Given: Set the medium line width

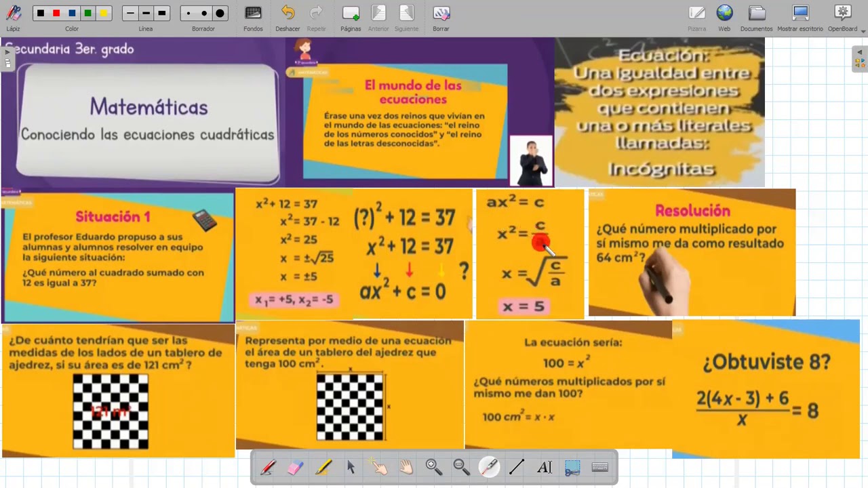Looking at the screenshot, I should [x=146, y=14].
